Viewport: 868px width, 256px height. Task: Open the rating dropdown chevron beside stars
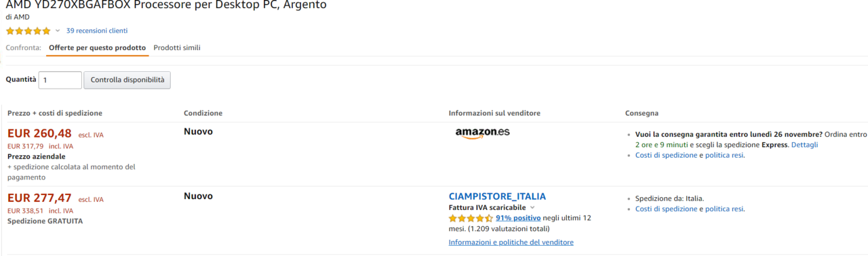pyautogui.click(x=58, y=30)
